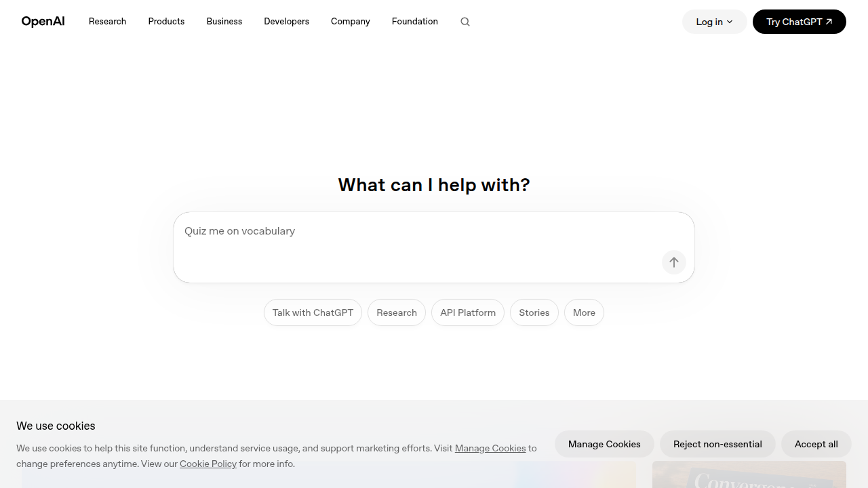Select the API Platform chip
Viewport: 868px width, 488px height.
pos(468,312)
